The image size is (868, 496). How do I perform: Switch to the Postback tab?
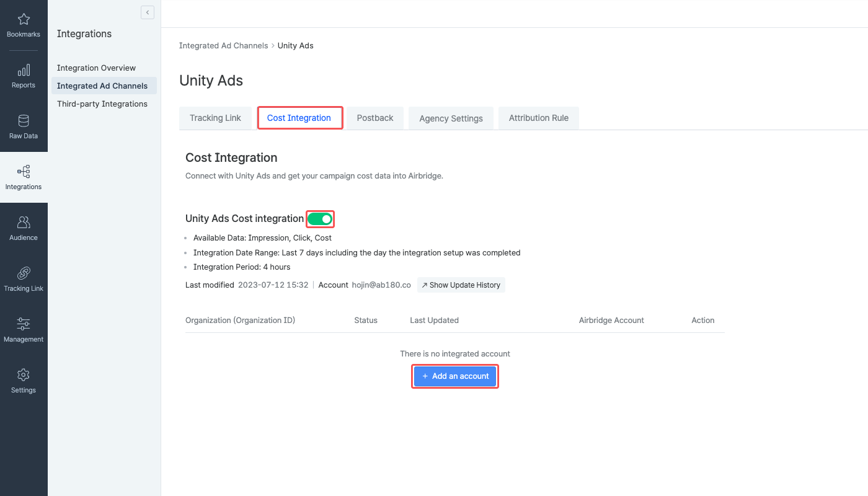coord(374,118)
